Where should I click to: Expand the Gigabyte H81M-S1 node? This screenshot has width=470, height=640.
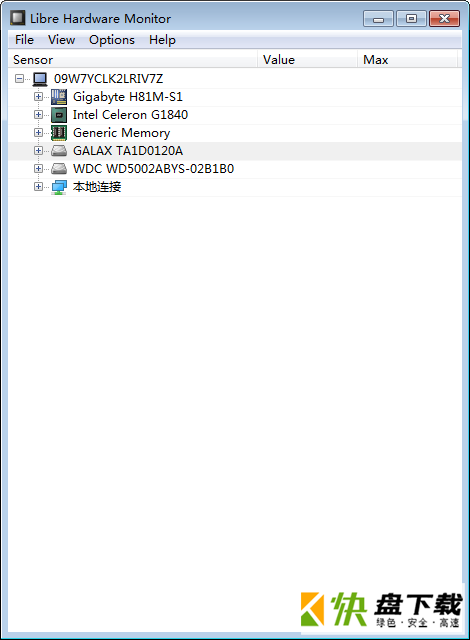click(x=38, y=97)
